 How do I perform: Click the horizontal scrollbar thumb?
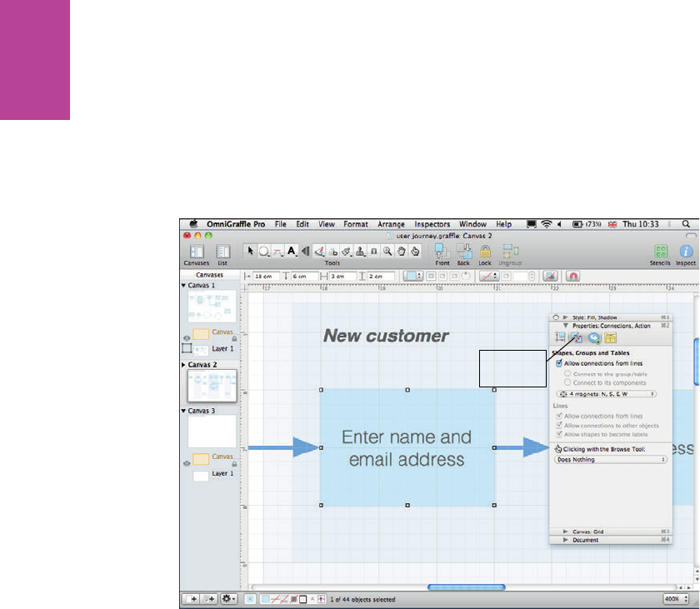[x=466, y=587]
